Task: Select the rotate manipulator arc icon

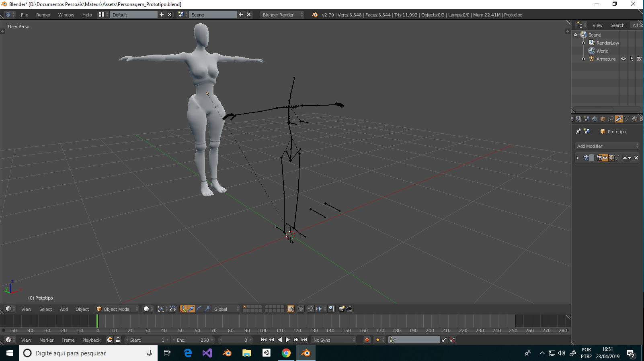Action: [x=199, y=309]
